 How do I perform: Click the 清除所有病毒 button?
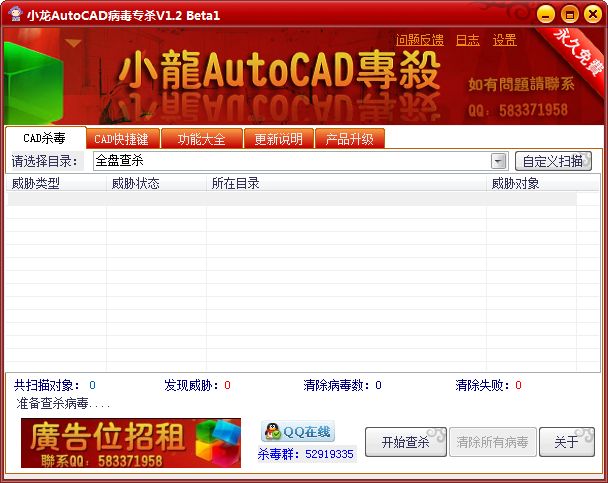(493, 442)
